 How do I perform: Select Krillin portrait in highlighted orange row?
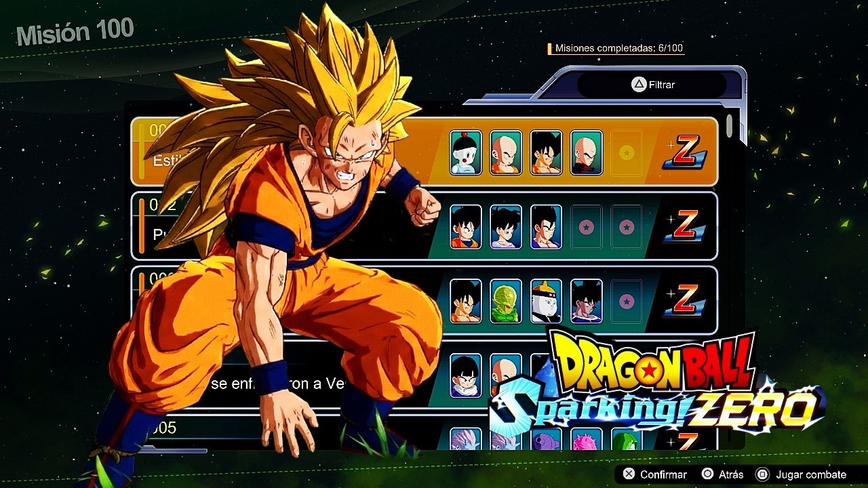[x=506, y=152]
